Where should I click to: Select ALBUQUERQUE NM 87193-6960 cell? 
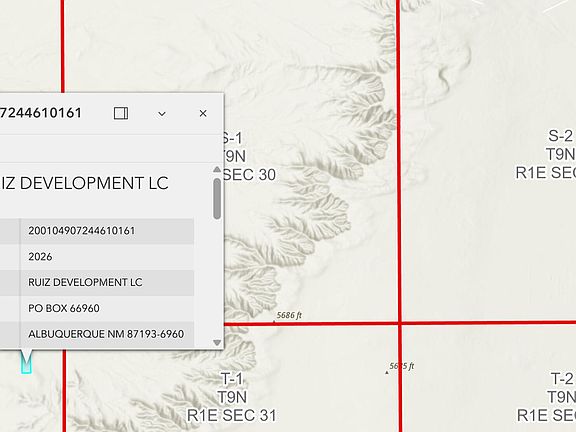pos(107,334)
